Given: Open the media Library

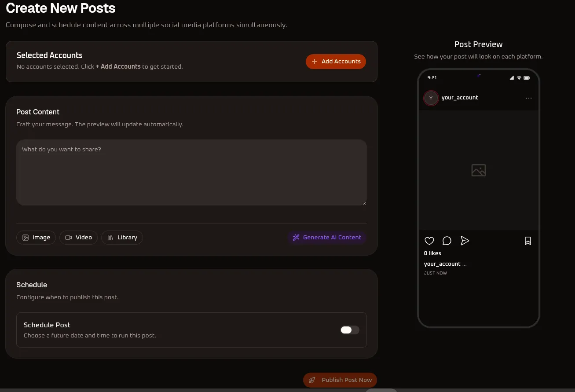Looking at the screenshot, I should click(x=122, y=238).
